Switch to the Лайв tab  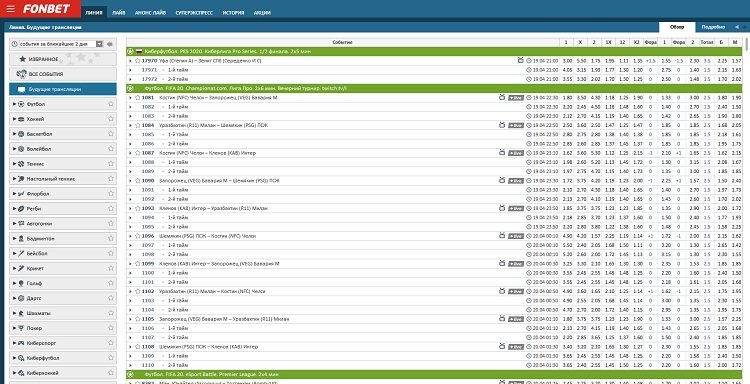pyautogui.click(x=119, y=13)
